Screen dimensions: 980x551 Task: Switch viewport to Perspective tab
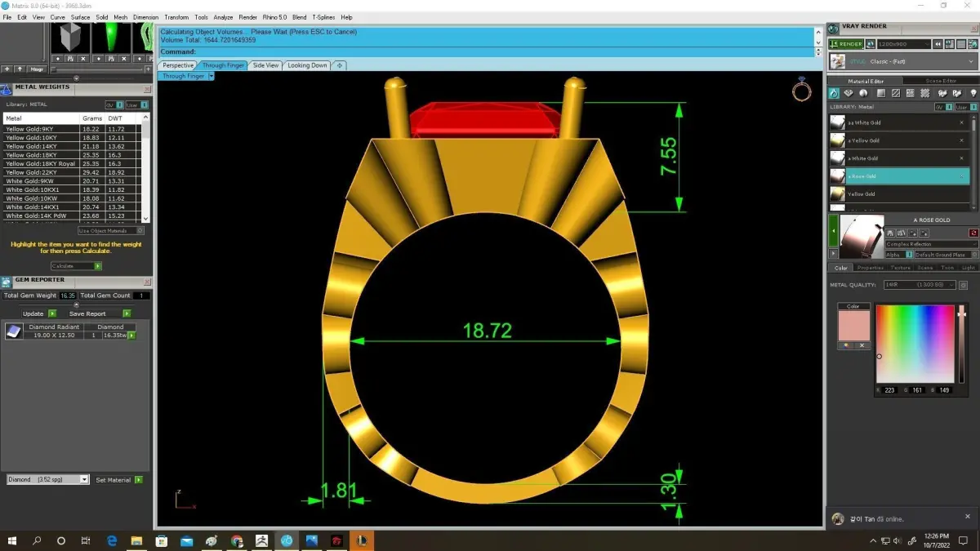coord(178,65)
